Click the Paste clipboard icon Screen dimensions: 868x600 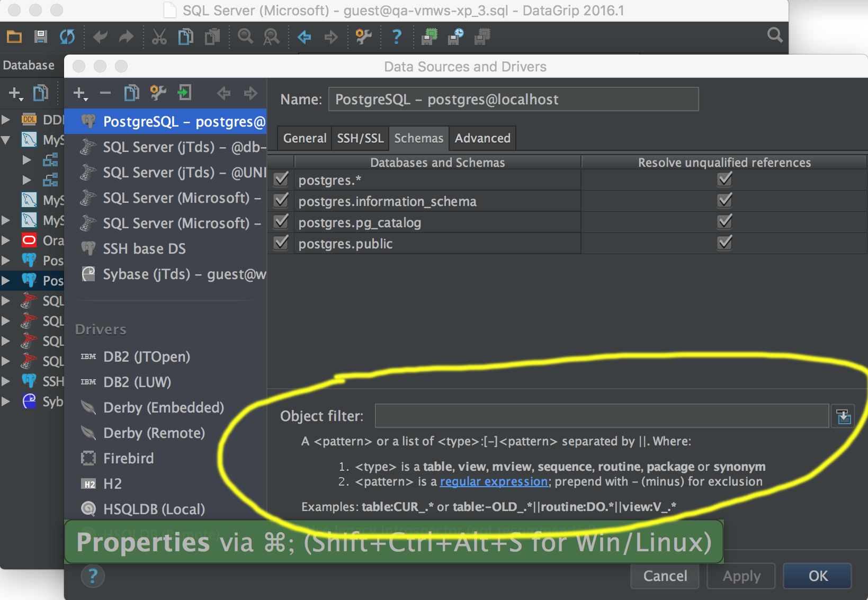click(x=212, y=37)
